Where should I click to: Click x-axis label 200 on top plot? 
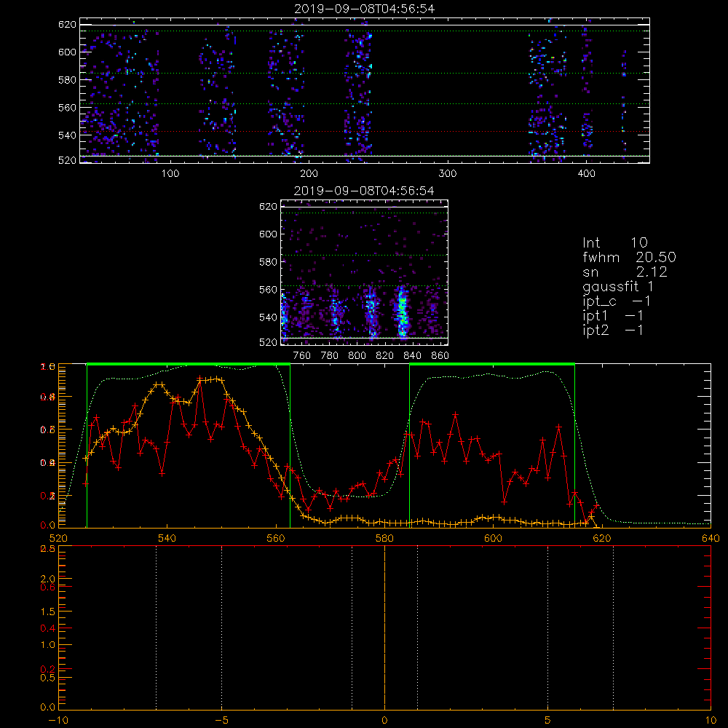(x=309, y=174)
